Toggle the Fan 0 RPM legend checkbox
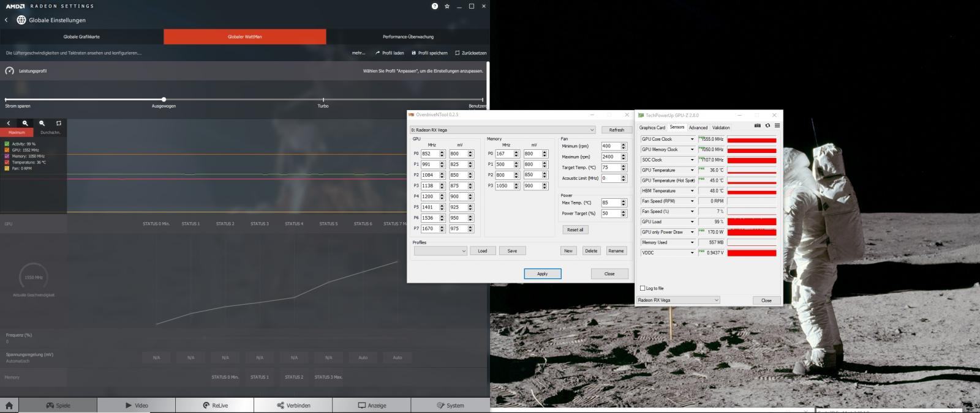The height and width of the screenshot is (413, 980). (x=7, y=168)
